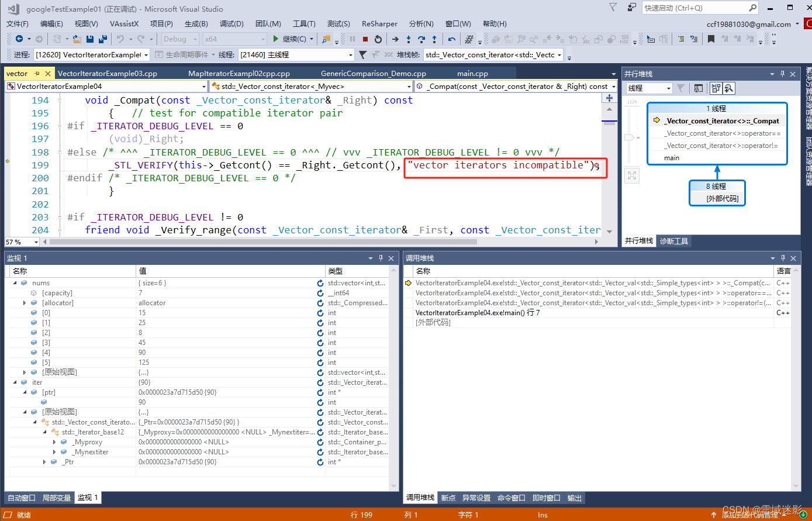Click the Save All icon
Screen dimensions: 812x521
point(103,39)
